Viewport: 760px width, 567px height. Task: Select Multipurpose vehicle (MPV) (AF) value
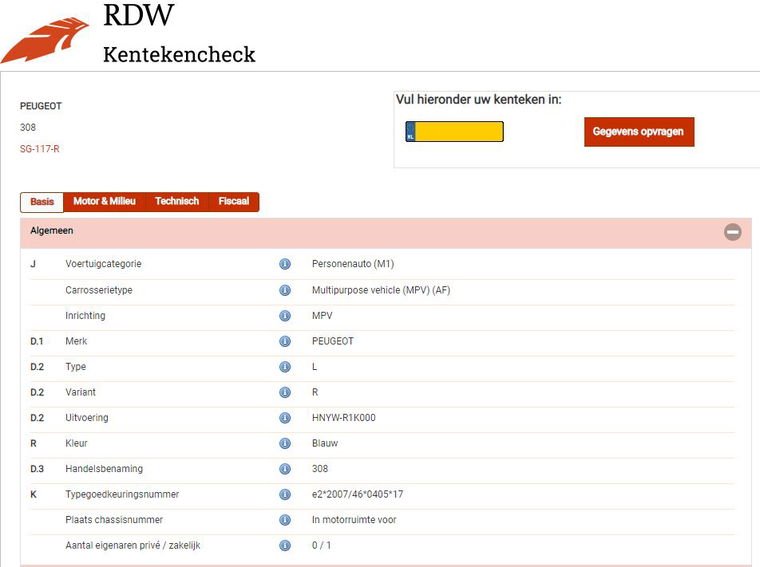tap(381, 290)
